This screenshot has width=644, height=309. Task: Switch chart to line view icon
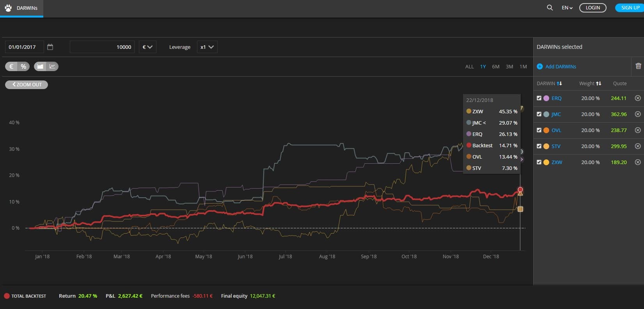point(52,66)
